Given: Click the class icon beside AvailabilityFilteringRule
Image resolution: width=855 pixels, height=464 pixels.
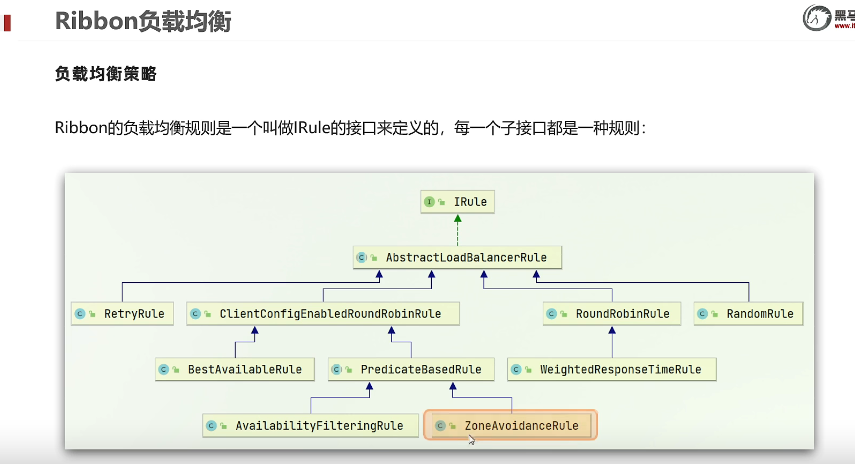Looking at the screenshot, I should 212,426.
